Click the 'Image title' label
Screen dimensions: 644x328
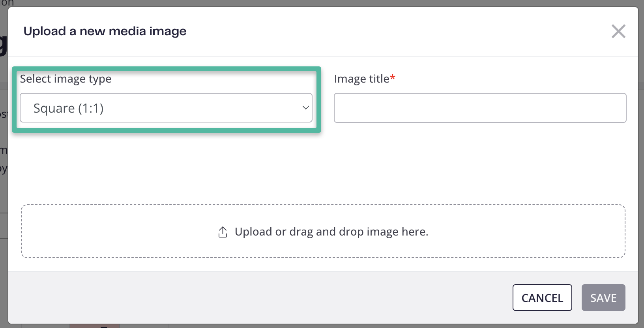point(362,79)
